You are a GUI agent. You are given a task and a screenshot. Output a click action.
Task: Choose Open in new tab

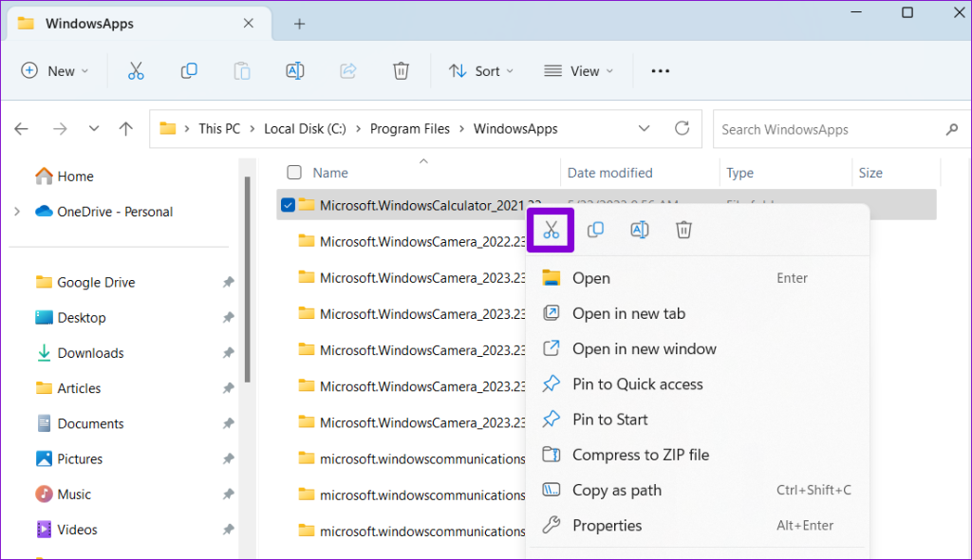click(697, 313)
